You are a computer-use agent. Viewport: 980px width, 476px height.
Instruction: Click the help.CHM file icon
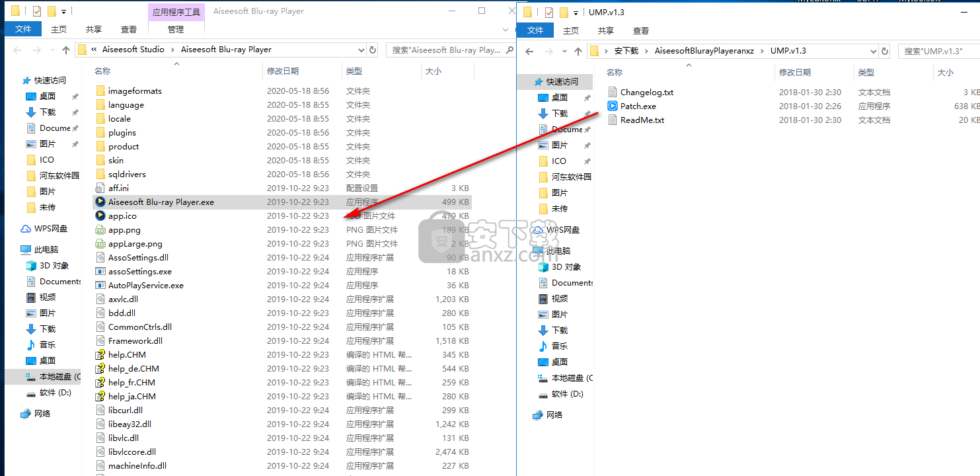tap(100, 355)
